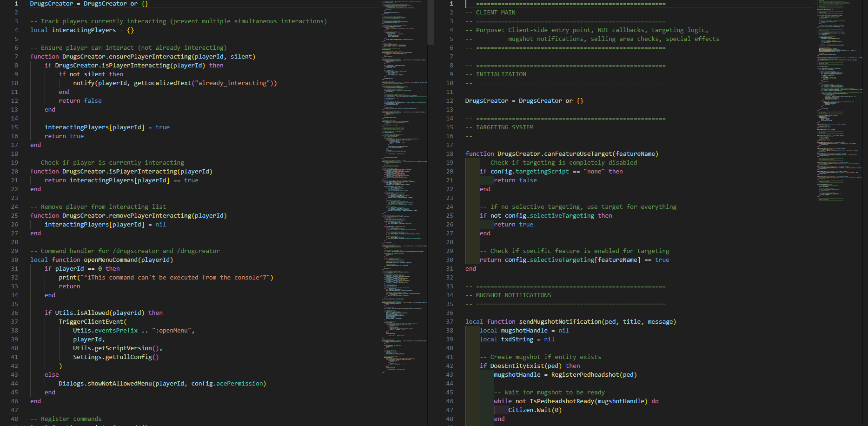Click line number 18 in right editor gutter
Viewport: 868px width, 426px height.
pos(450,154)
